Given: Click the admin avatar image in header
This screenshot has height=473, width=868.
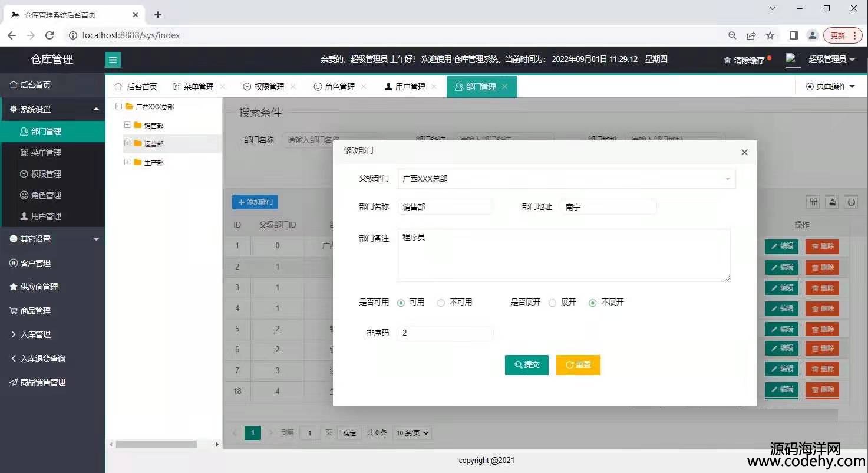Looking at the screenshot, I should [793, 60].
